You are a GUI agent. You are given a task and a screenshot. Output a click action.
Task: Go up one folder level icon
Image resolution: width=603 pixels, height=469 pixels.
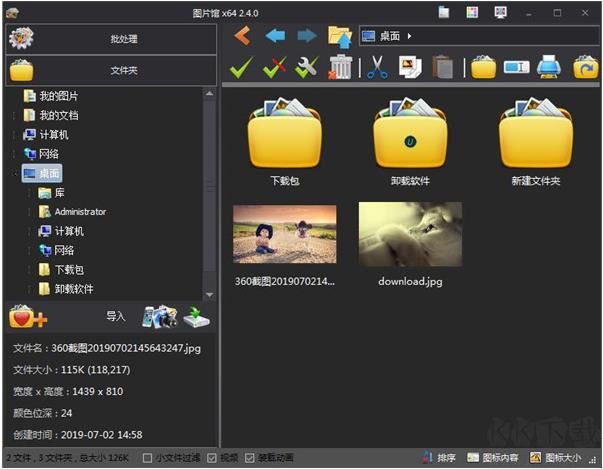pyautogui.click(x=340, y=37)
